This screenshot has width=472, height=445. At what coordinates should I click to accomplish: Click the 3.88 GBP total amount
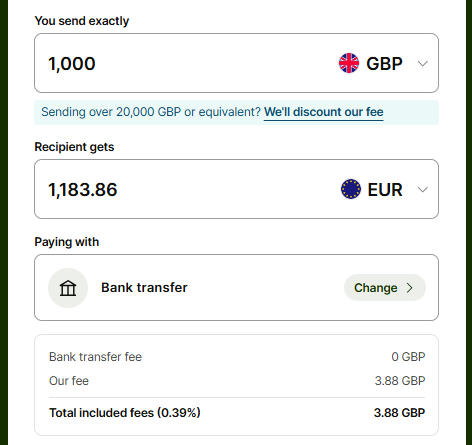point(399,413)
